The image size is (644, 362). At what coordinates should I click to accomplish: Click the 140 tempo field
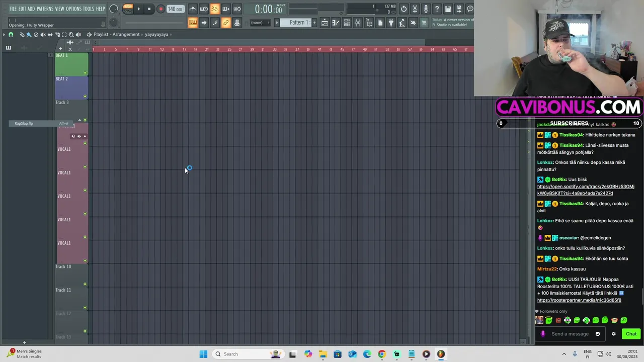pyautogui.click(x=175, y=9)
